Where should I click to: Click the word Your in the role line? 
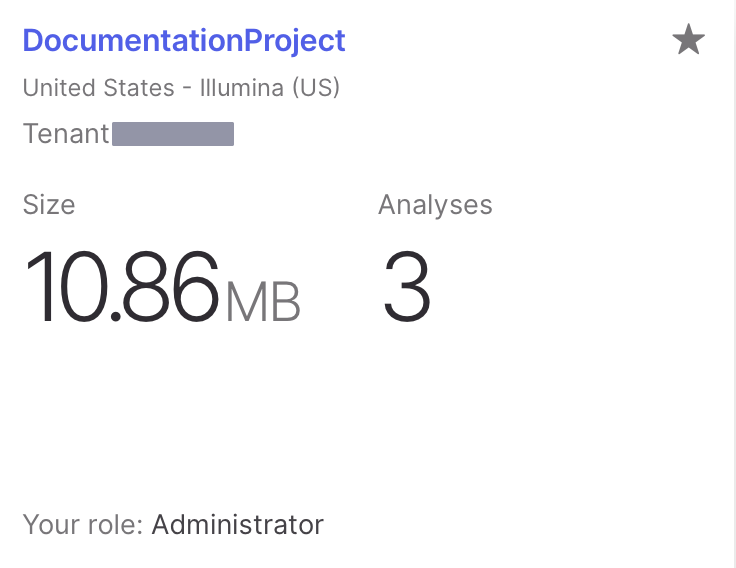(x=44, y=524)
